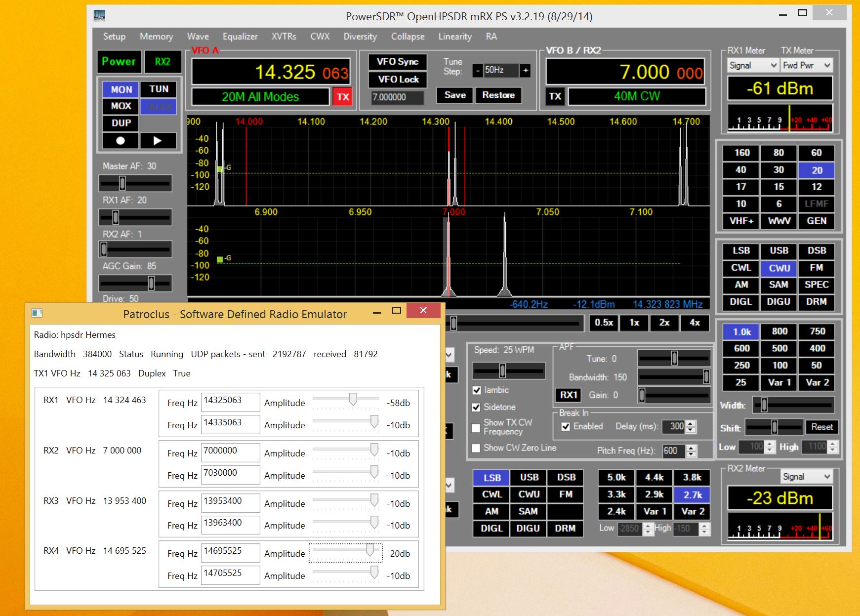
Task: Select the 2x zoom button
Action: [x=664, y=323]
